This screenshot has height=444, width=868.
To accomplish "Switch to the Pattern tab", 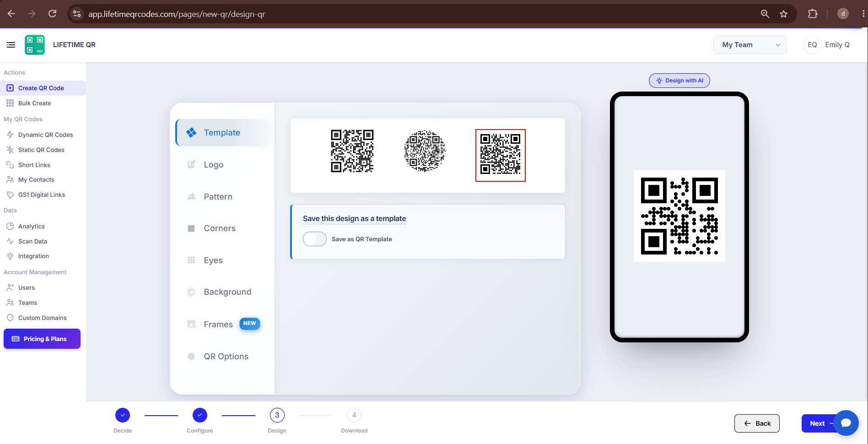I will coord(223,196).
